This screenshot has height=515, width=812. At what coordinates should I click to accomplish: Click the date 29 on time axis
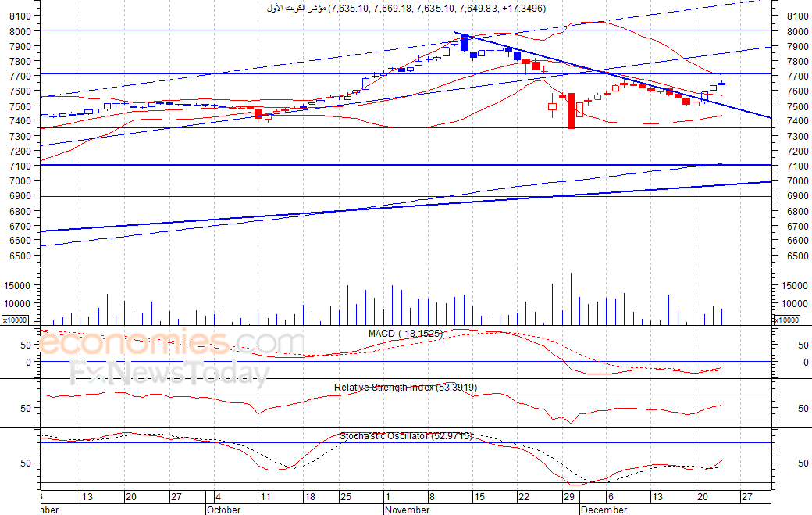pos(568,497)
